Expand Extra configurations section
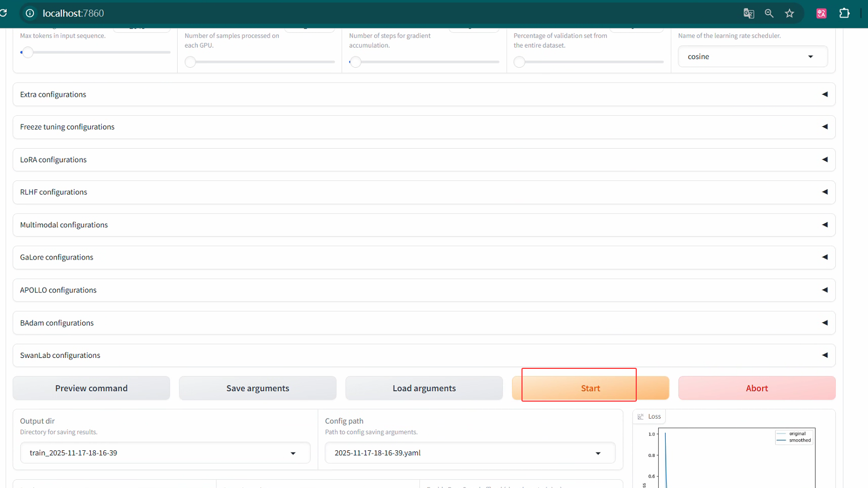The image size is (868, 488). (x=424, y=95)
